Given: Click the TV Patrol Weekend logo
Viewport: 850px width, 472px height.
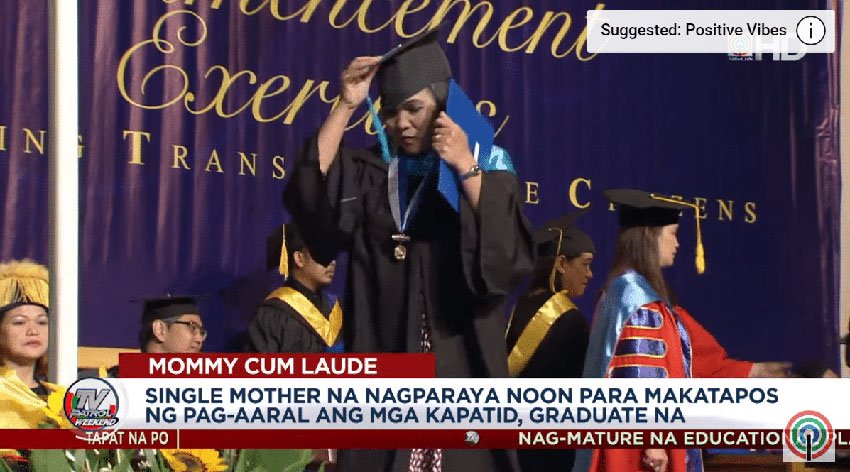Looking at the screenshot, I should click(x=91, y=405).
